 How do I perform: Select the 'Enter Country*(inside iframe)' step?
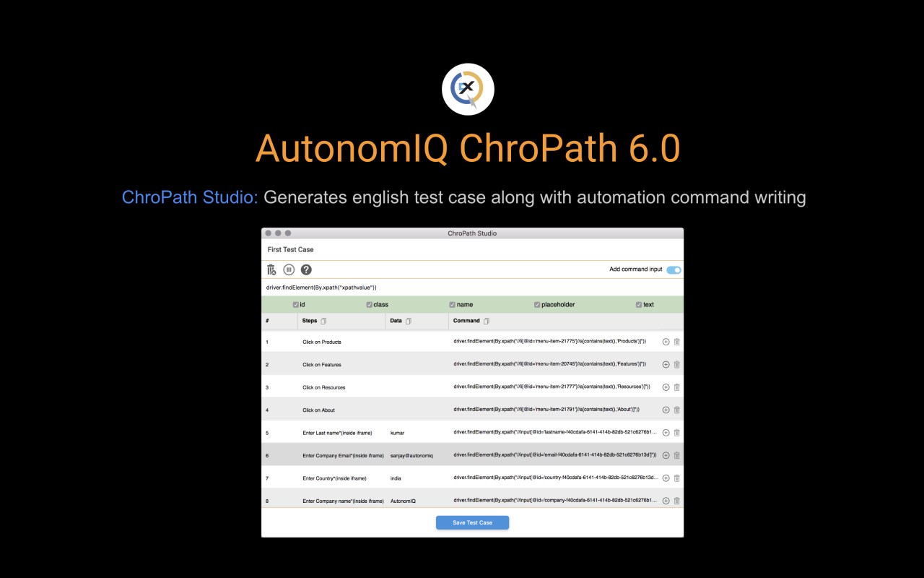tap(334, 478)
